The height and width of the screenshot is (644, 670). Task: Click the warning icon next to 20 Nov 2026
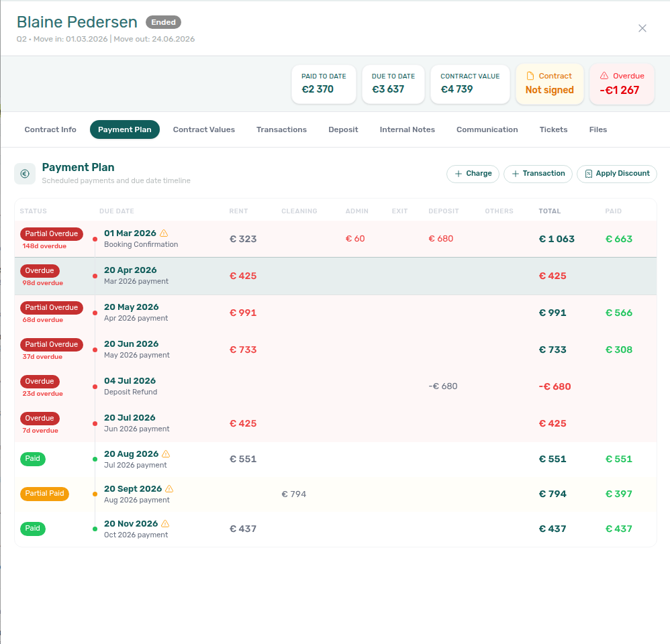click(165, 523)
